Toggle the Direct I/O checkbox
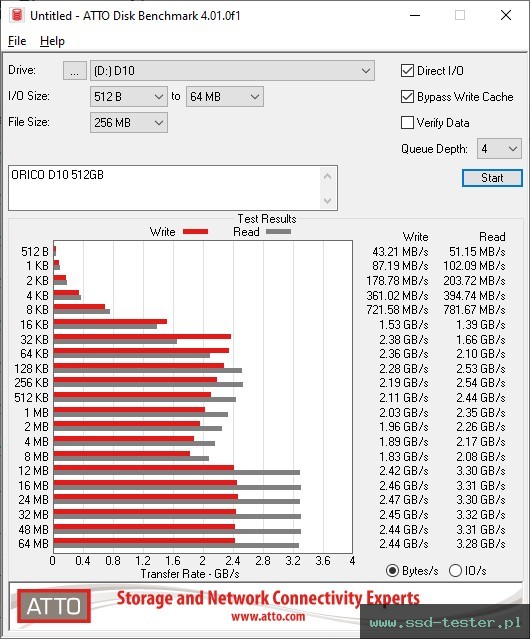This screenshot has height=639, width=530. (x=407, y=71)
